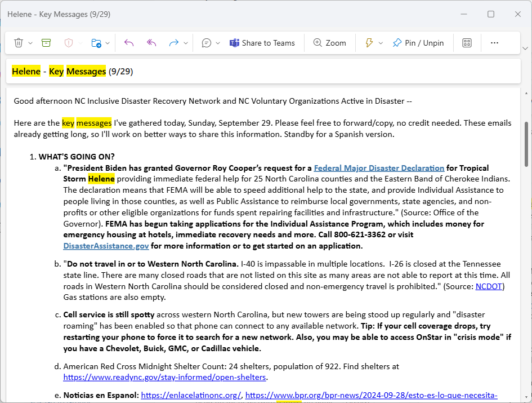
Task: Open the Forward options dropdown arrow
Action: click(x=185, y=43)
